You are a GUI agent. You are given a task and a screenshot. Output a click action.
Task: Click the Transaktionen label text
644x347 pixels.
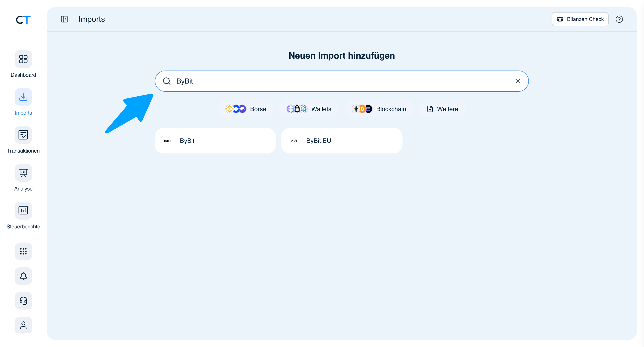pos(23,151)
